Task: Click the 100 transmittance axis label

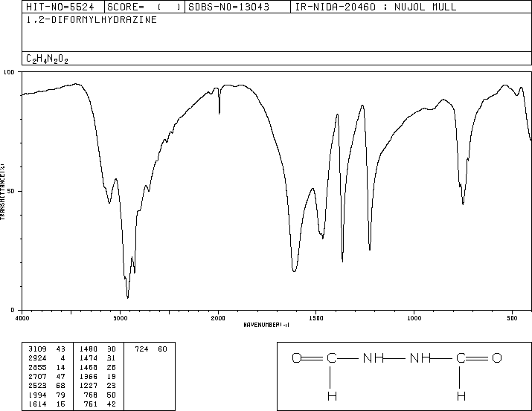Action: [9, 72]
